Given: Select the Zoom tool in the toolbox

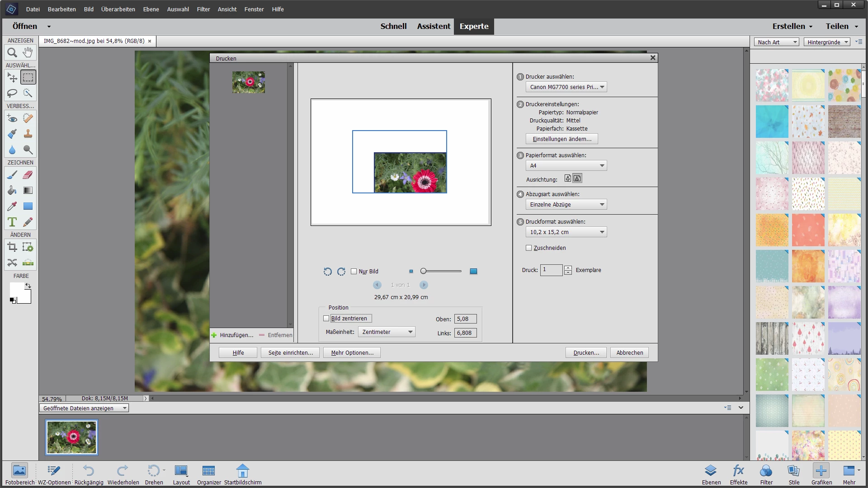Looking at the screenshot, I should pos(12,53).
